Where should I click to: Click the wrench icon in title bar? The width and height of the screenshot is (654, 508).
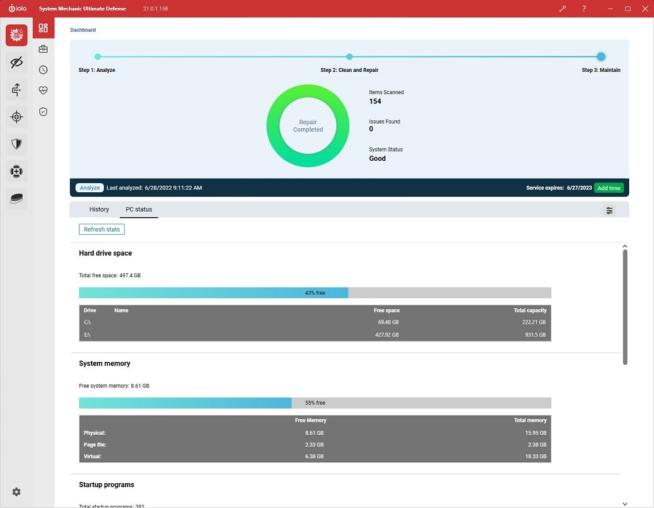pos(563,8)
